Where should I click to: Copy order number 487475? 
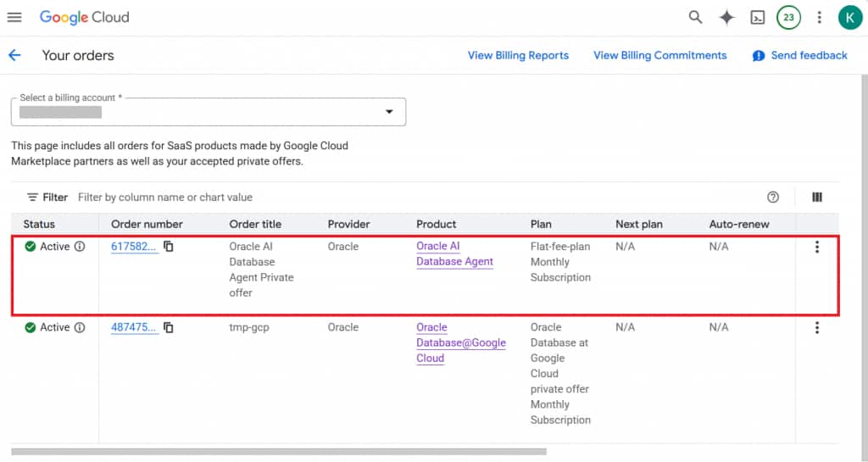[169, 327]
